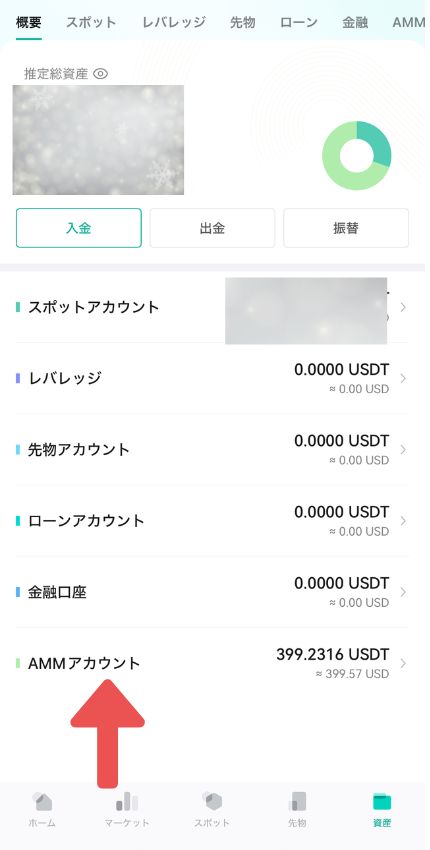Click the 振替 transfer button
This screenshot has height=850, width=430.
(346, 228)
